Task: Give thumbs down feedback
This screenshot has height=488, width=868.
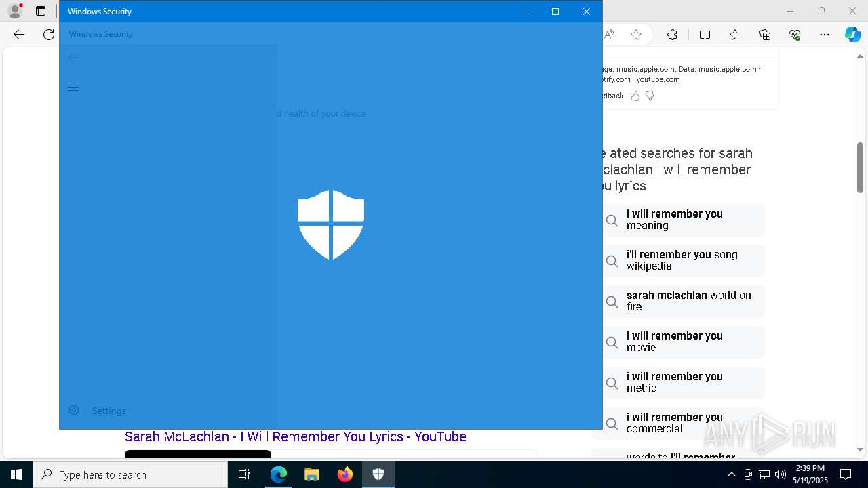Action: tap(650, 96)
